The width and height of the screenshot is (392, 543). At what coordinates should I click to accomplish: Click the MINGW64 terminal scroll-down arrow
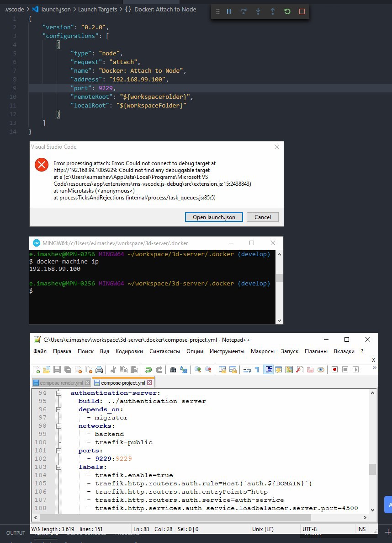coord(279,321)
